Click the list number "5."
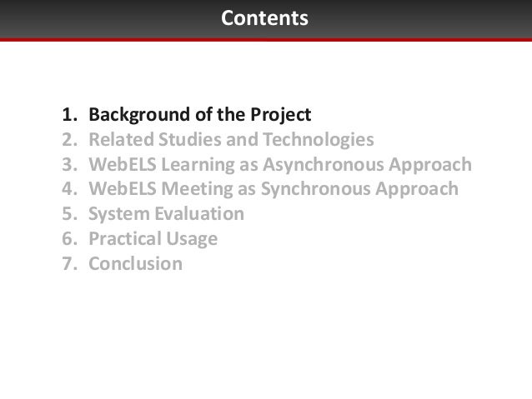This screenshot has width=532, height=399. click(x=70, y=213)
